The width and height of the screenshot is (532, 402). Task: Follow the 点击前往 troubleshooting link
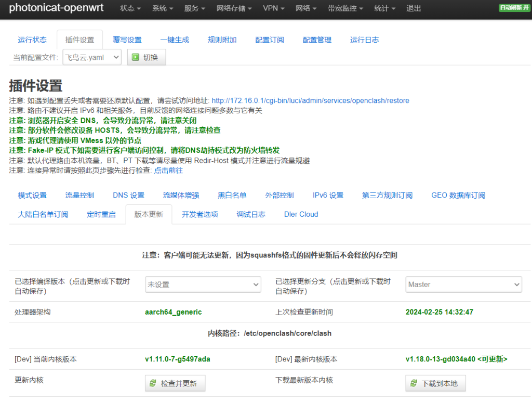pyautogui.click(x=168, y=170)
